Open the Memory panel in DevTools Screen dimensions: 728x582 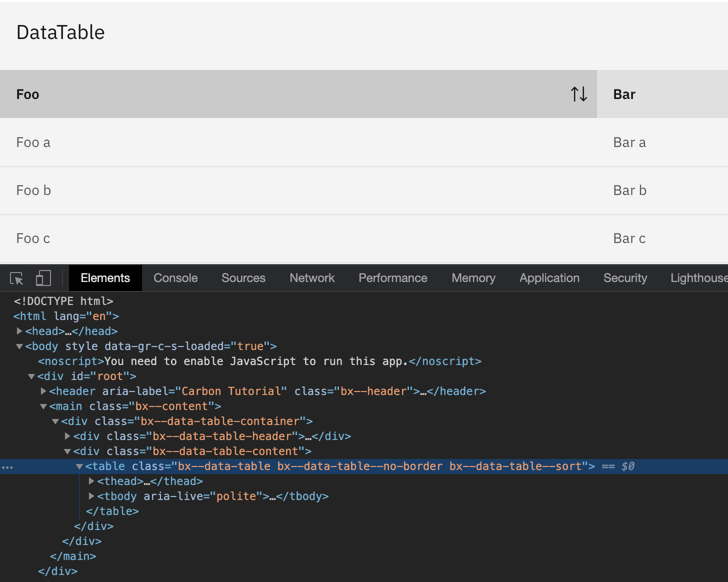(x=473, y=278)
